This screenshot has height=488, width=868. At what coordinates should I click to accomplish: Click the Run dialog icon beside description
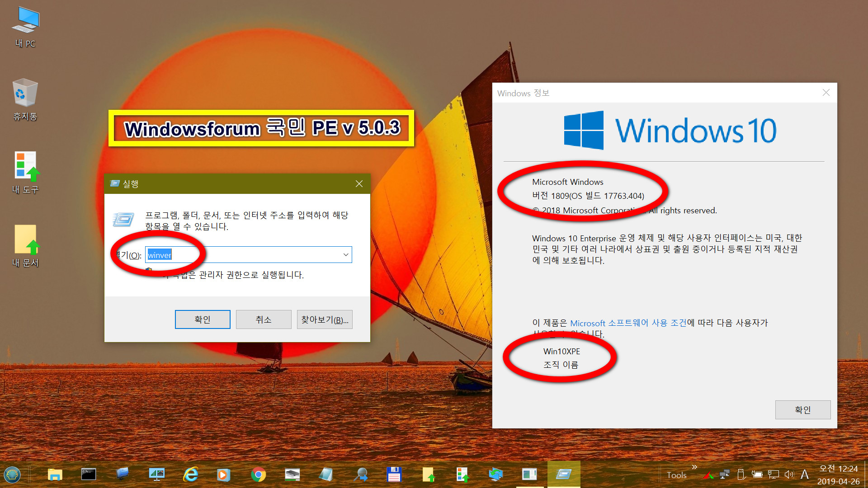click(123, 220)
